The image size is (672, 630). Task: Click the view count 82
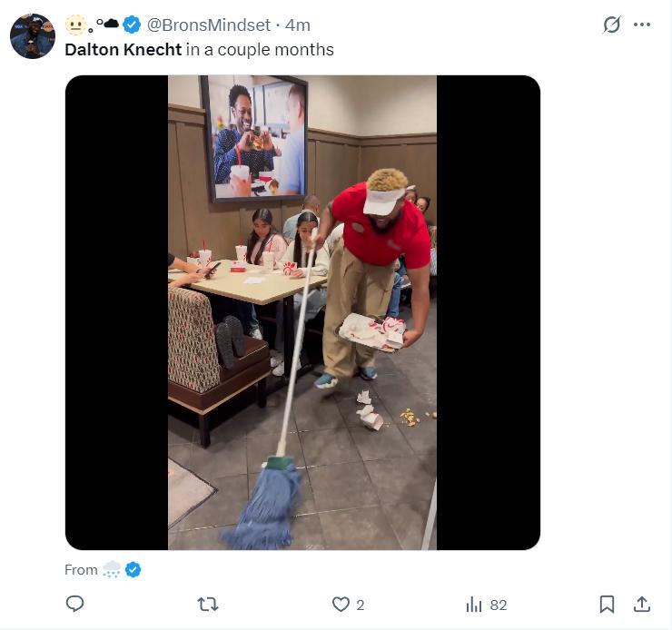(498, 605)
